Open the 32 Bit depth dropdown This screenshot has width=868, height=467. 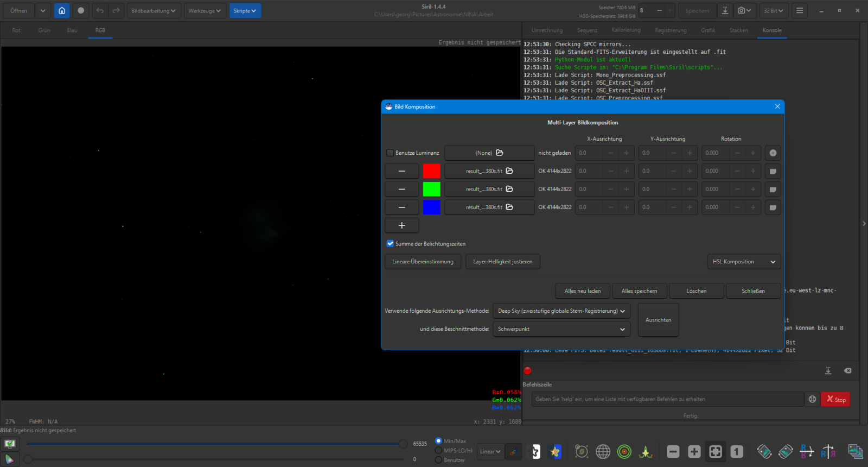[x=774, y=11]
